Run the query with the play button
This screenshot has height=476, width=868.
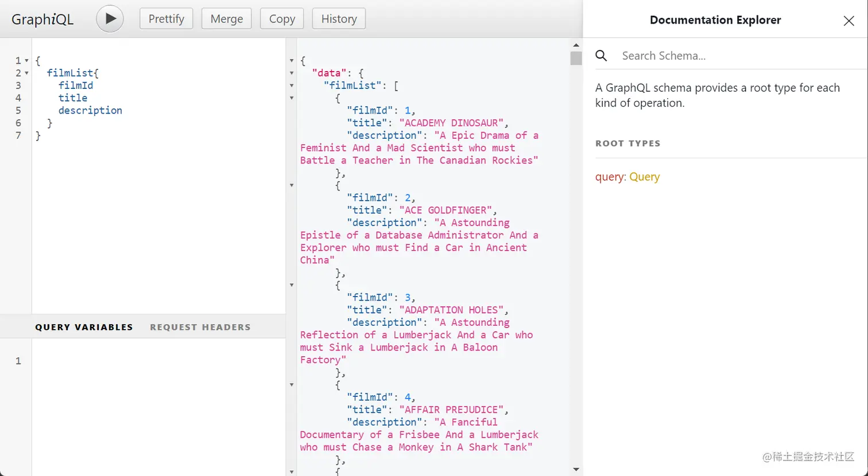(x=110, y=19)
